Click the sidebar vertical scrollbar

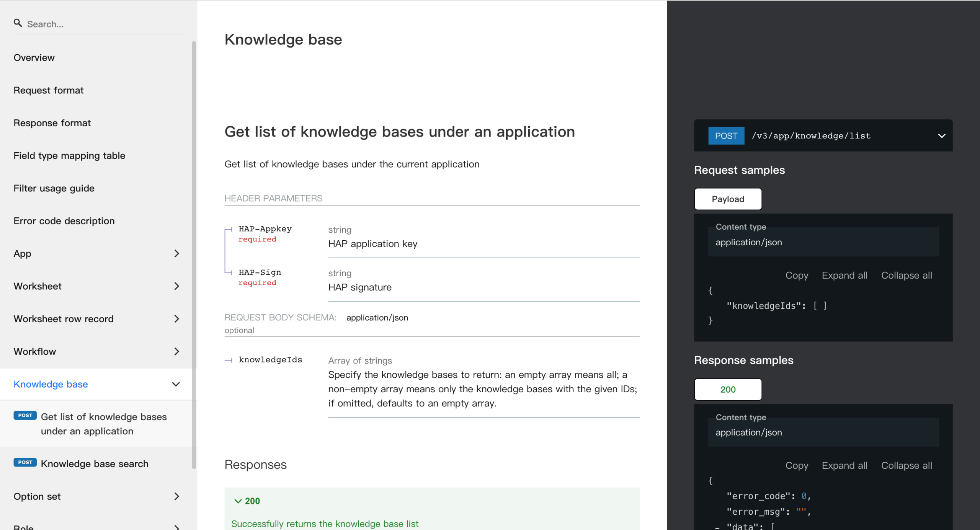pyautogui.click(x=194, y=254)
